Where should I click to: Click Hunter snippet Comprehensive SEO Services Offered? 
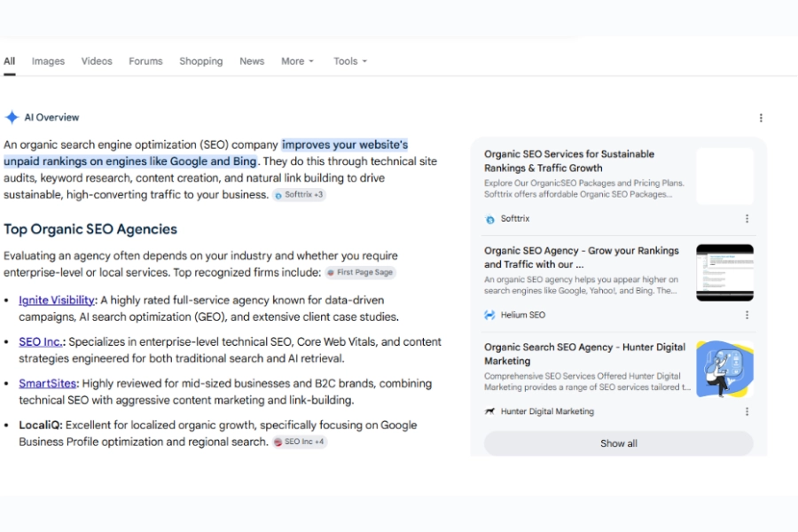pos(587,382)
